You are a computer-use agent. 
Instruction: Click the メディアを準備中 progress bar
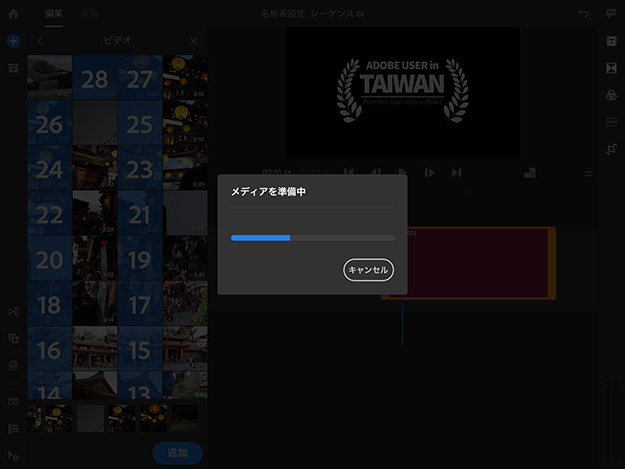coord(312,238)
